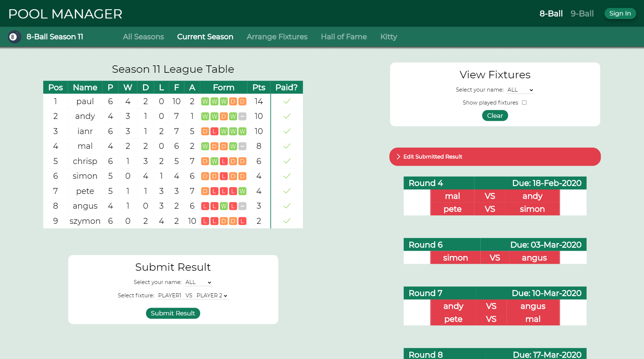Click the chevron on Edit Submitted Result
The image size is (644, 359).
pos(398,157)
